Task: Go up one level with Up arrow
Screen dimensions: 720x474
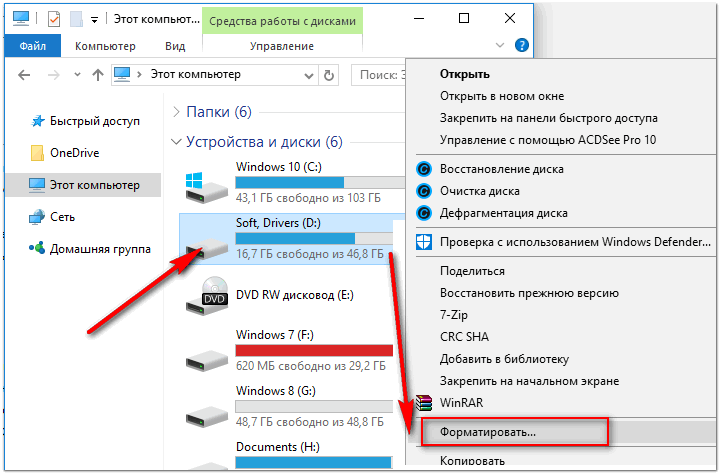Action: (97, 75)
